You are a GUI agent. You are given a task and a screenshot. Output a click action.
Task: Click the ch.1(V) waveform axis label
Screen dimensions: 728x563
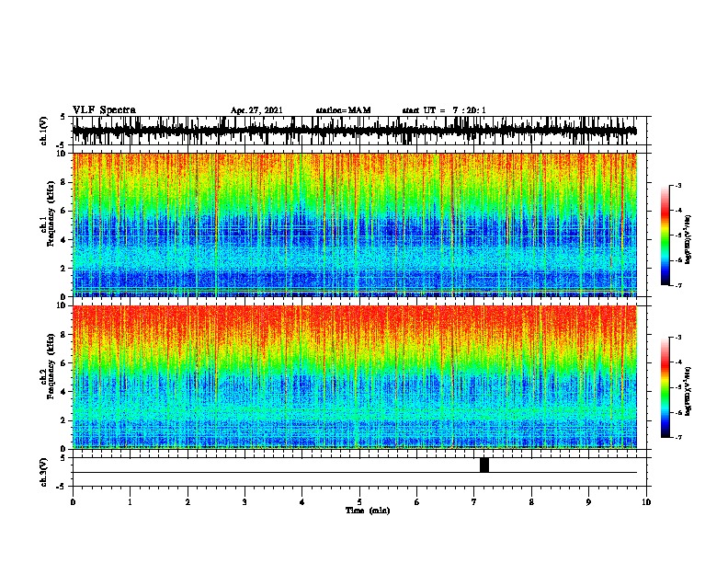click(x=44, y=131)
